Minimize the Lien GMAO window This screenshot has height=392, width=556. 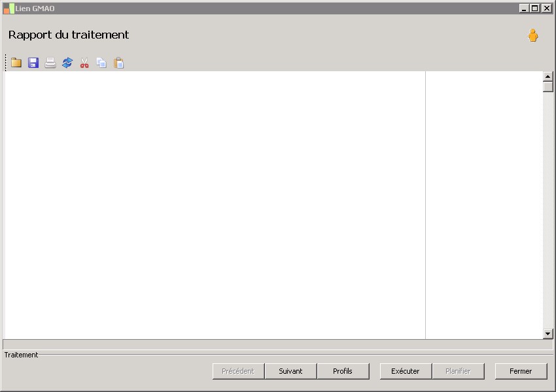tap(524, 8)
